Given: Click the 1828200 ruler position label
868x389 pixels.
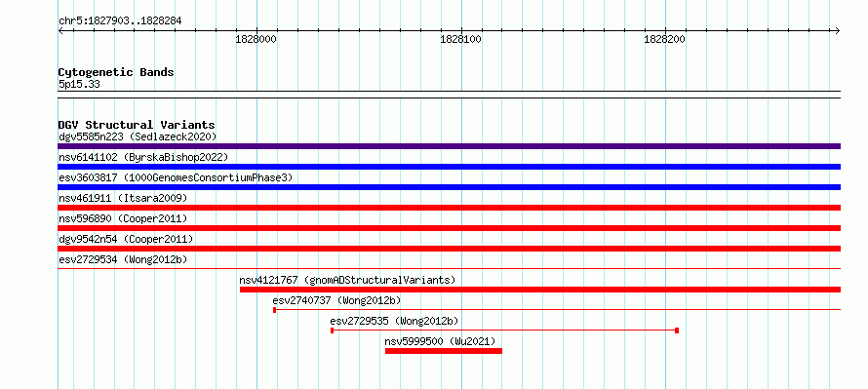Looking at the screenshot, I should [x=665, y=39].
